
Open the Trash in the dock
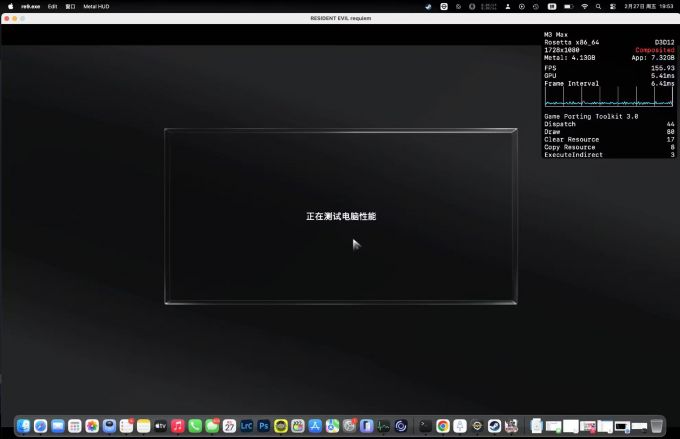coord(657,426)
